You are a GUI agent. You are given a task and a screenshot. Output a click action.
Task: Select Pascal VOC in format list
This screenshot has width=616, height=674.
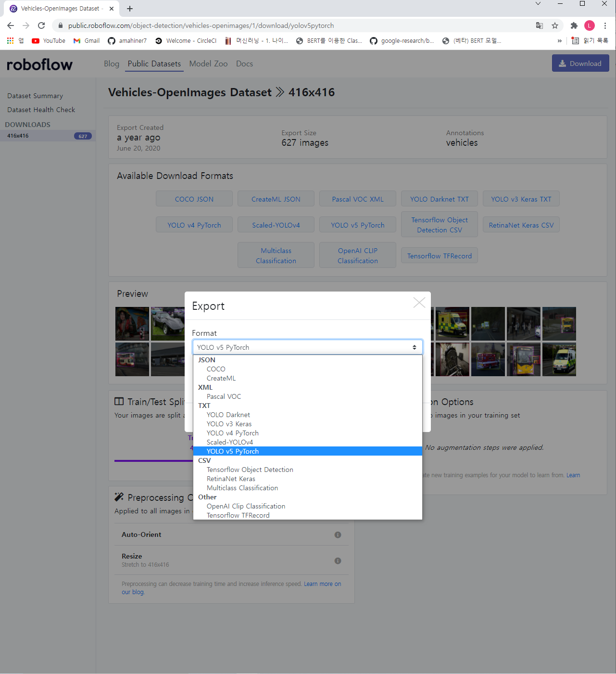click(308, 396)
